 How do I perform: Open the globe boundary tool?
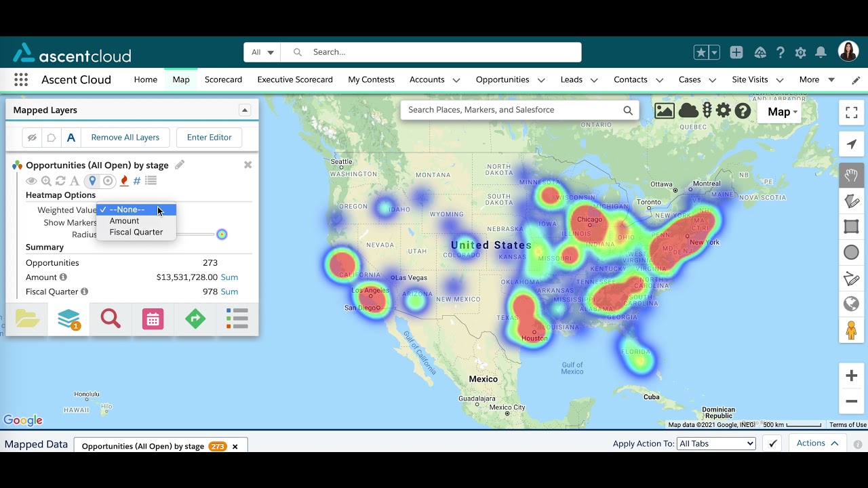(x=852, y=304)
